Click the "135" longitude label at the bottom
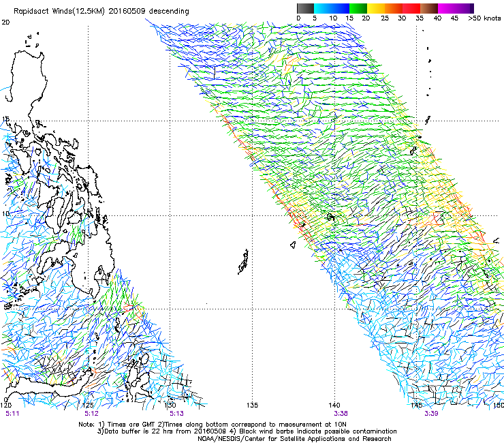The width and height of the screenshot is (504, 443). [252, 406]
